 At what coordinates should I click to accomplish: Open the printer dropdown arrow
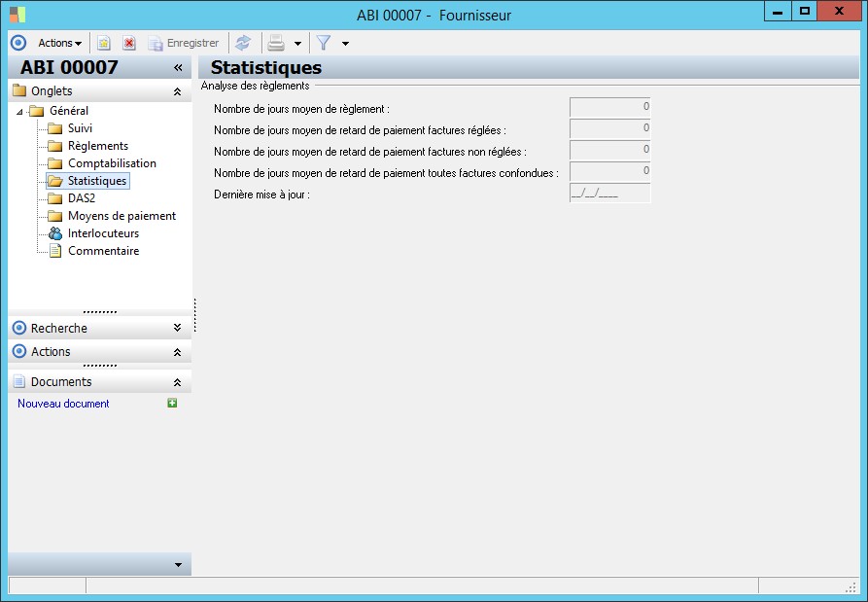click(x=297, y=43)
